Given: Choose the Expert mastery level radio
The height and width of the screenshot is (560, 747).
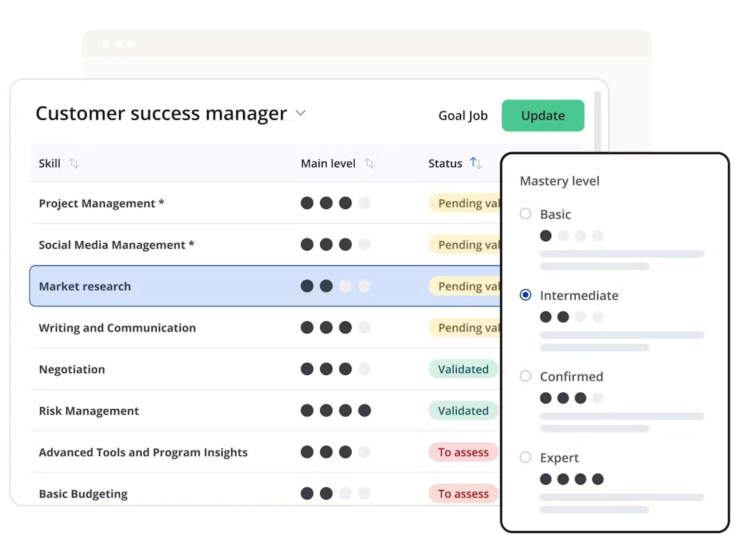Looking at the screenshot, I should coord(526,457).
